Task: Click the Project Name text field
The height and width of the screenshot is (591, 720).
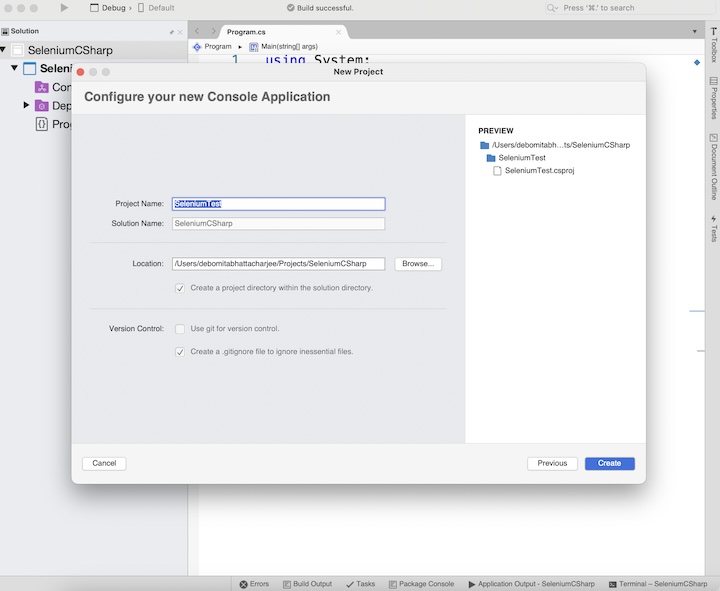Action: (x=279, y=204)
